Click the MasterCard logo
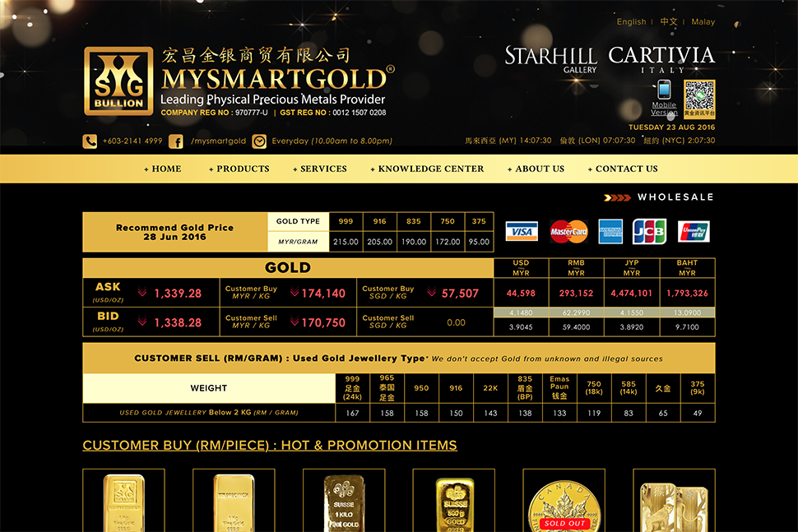This screenshot has height=532, width=798. (x=569, y=232)
